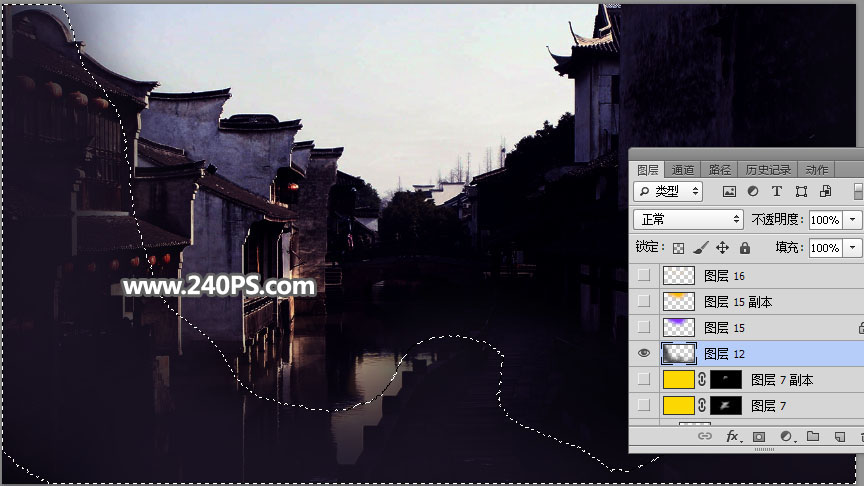This screenshot has height=486, width=864.
Task: Lock all padlock icon
Action: (744, 248)
